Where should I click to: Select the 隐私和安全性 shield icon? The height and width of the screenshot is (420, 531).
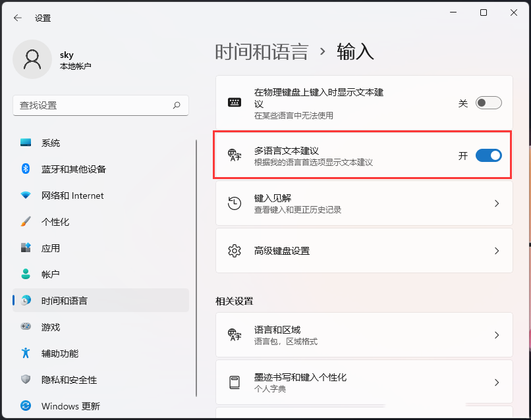pos(26,380)
